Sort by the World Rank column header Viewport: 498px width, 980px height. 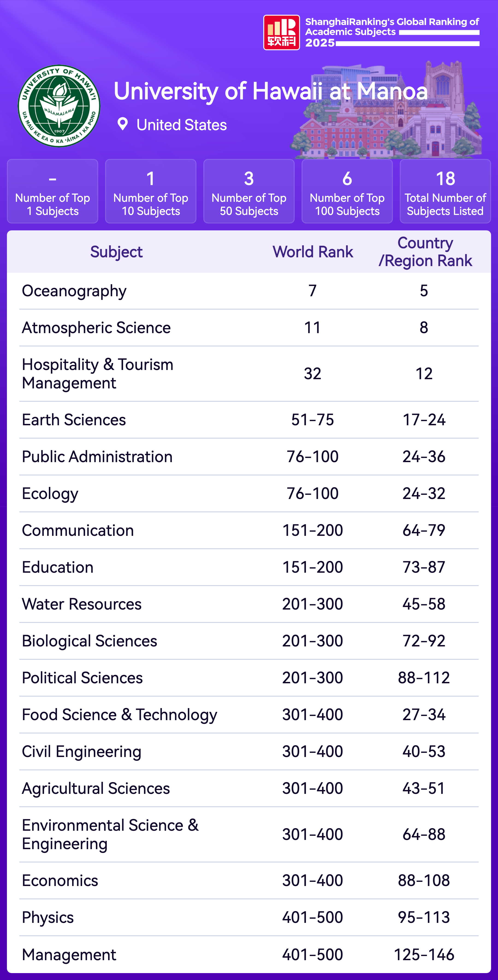pos(313,252)
